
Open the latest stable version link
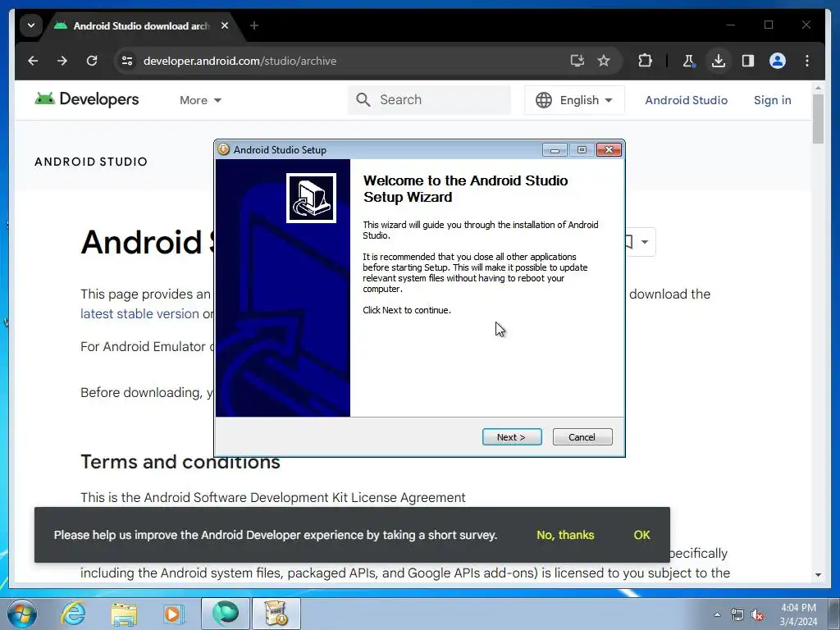click(139, 314)
